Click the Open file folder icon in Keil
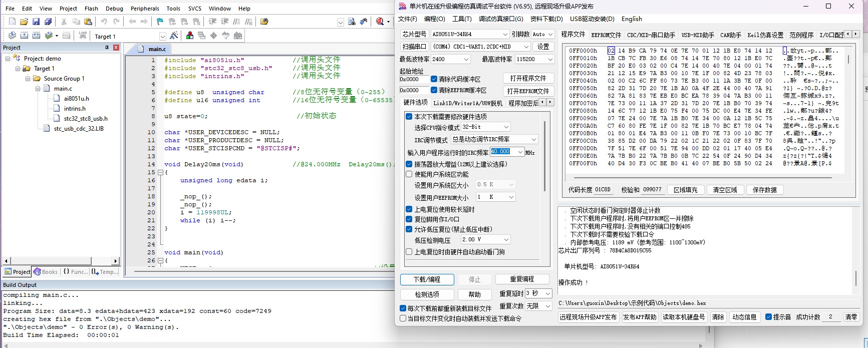Image resolution: width=868 pixels, height=348 pixels. click(24, 22)
